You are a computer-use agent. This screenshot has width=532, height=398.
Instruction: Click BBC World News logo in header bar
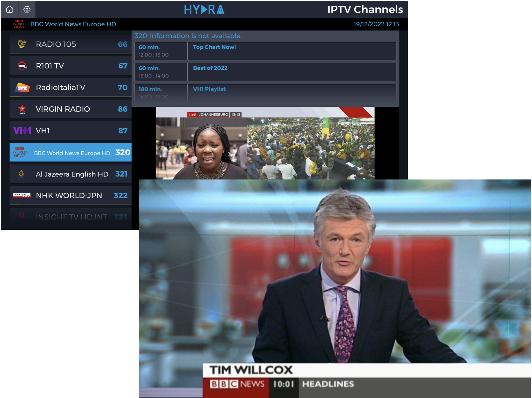(19, 24)
